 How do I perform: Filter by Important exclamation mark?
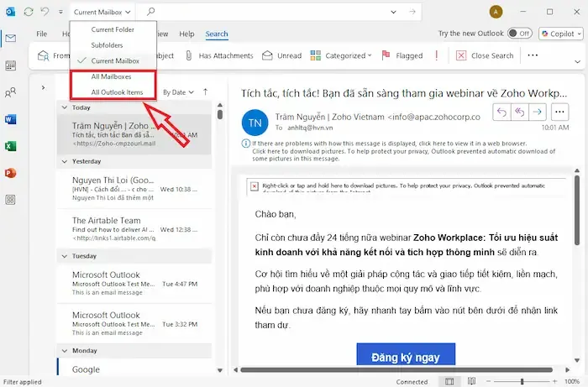click(x=437, y=55)
